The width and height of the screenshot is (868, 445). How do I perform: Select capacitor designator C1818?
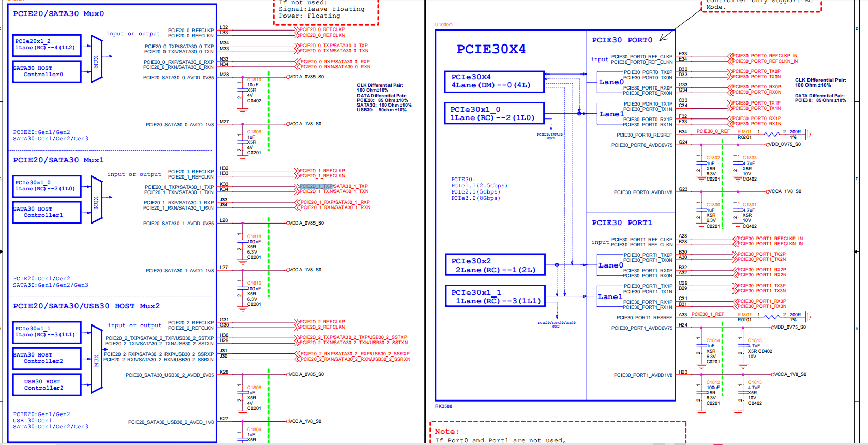click(x=254, y=236)
